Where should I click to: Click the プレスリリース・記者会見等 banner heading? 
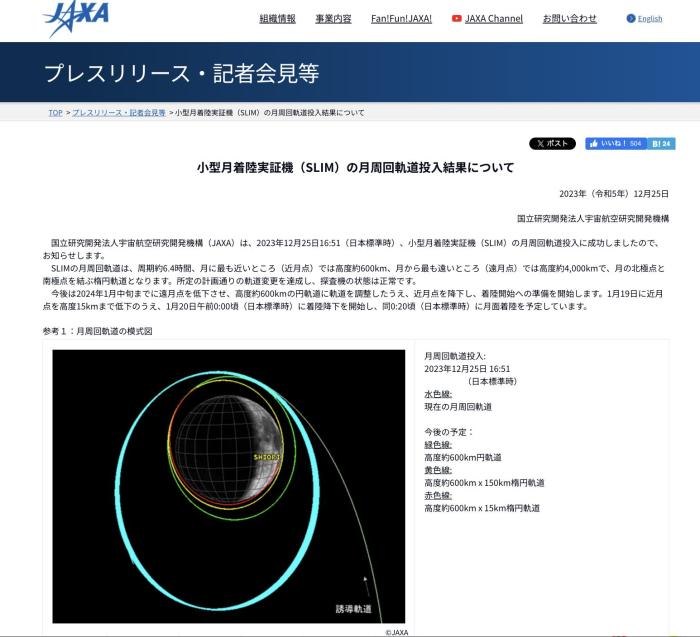(181, 73)
